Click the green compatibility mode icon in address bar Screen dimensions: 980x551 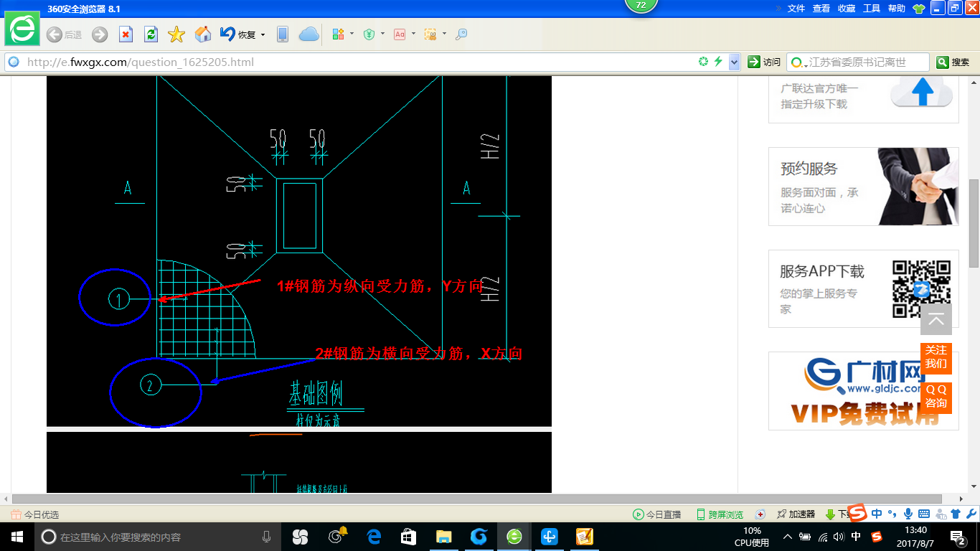point(704,62)
